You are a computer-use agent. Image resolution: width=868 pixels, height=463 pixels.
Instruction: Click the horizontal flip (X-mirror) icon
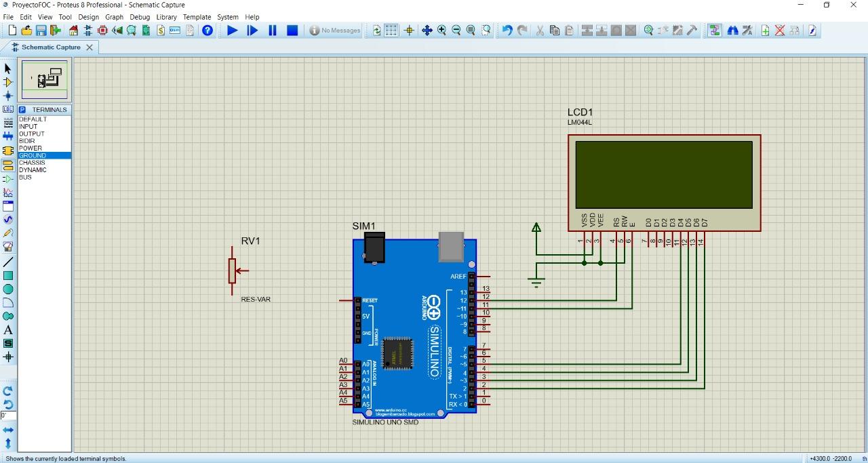click(8, 430)
